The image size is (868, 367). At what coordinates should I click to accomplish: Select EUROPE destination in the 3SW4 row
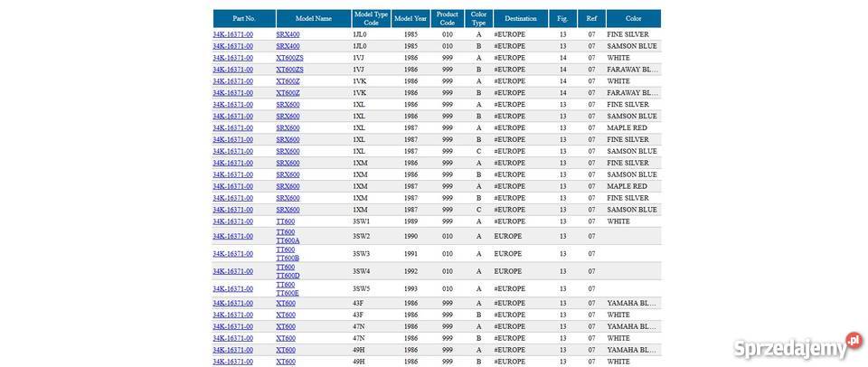click(x=507, y=271)
